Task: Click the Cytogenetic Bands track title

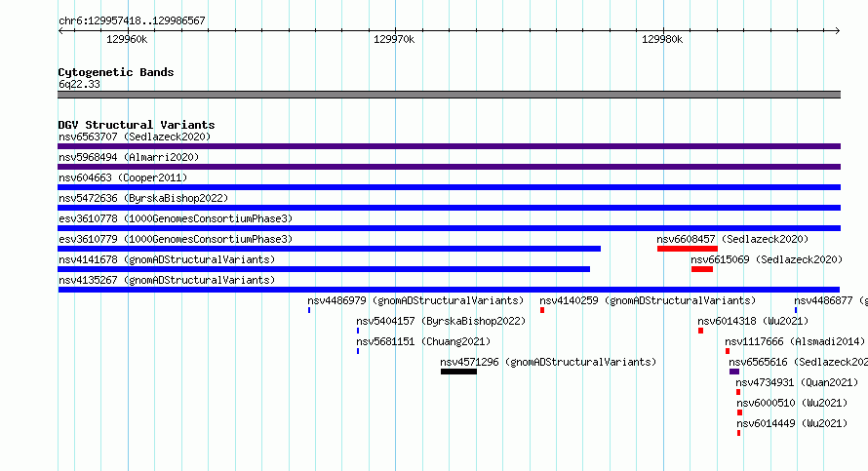Action: [x=116, y=72]
